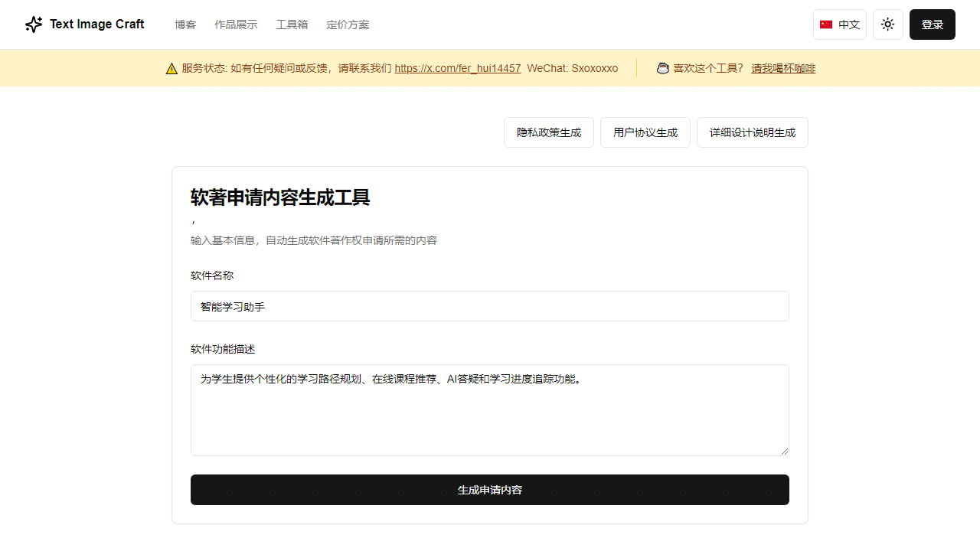The image size is (980, 551).
Task: Click the 登录 button
Action: [933, 24]
